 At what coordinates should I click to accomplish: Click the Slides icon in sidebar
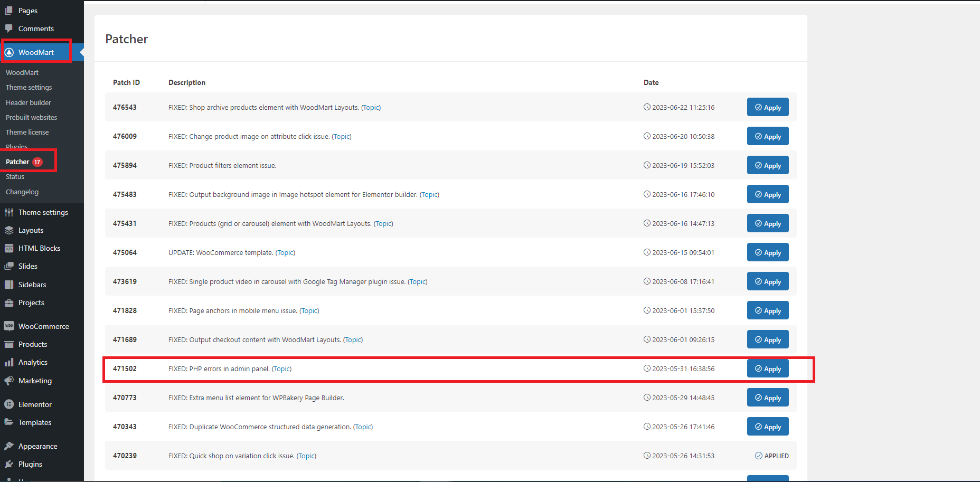[x=9, y=266]
